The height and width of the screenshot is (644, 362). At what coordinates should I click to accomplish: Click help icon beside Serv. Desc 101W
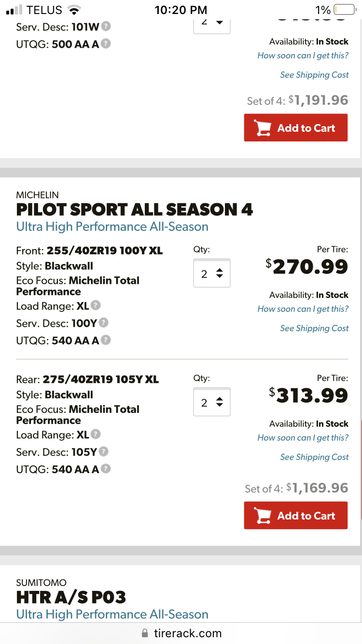106,27
